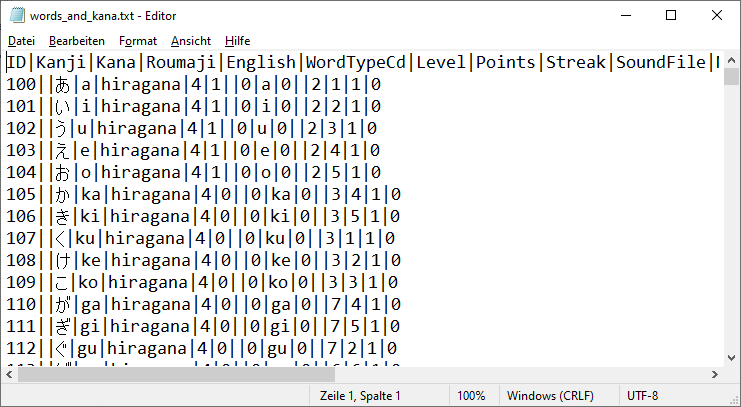Click the Notepad icon in title bar
Screen dimensions: 741x407
click(17, 16)
